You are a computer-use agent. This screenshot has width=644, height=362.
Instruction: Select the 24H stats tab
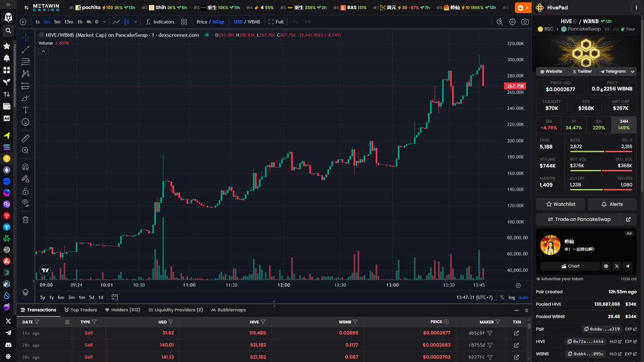(x=623, y=125)
